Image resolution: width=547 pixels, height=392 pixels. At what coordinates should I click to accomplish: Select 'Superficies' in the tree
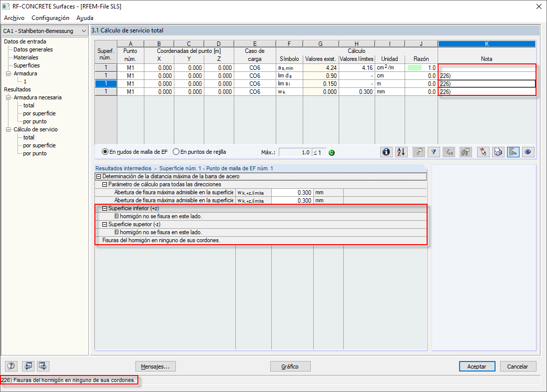[x=26, y=65]
